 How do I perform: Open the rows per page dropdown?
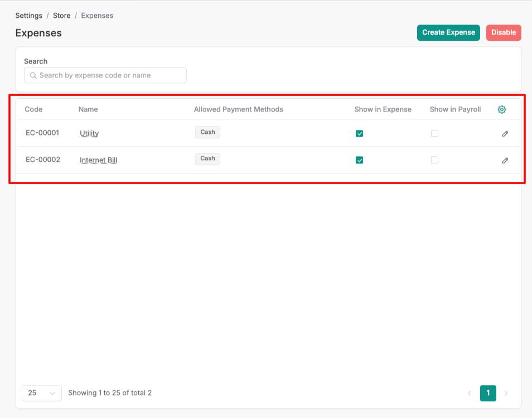pyautogui.click(x=42, y=393)
